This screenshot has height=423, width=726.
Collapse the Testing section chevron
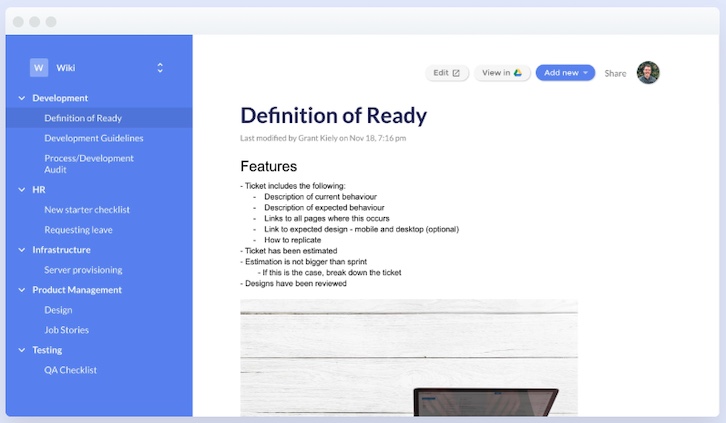pyautogui.click(x=21, y=350)
